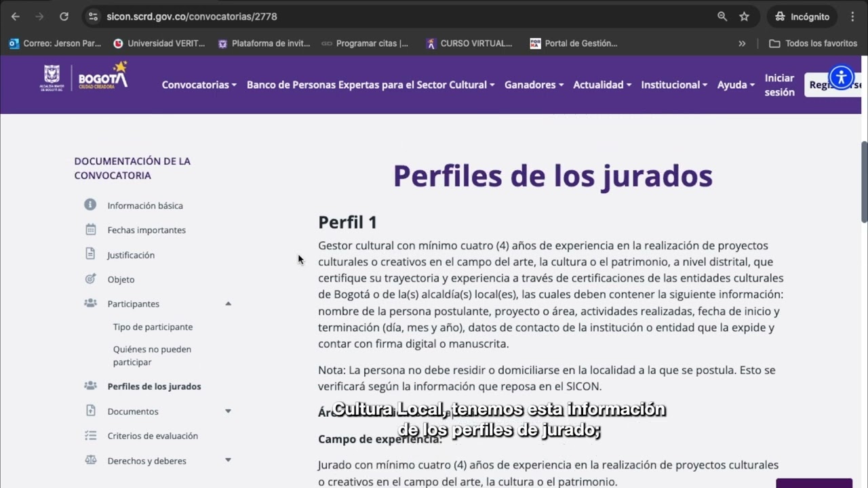
Task: Open Tipo de participante link
Action: (x=153, y=327)
